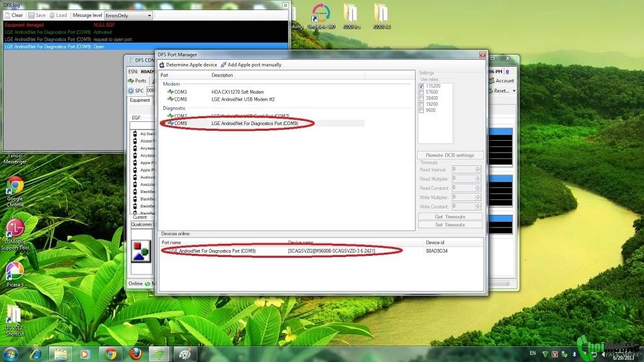
Task: Open the Message level dropdown
Action: click(128, 16)
